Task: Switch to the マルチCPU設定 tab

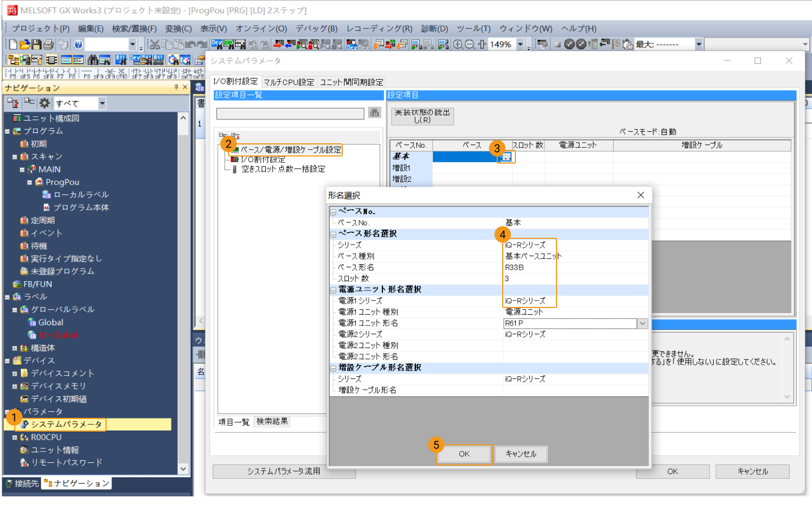Action: (x=288, y=82)
